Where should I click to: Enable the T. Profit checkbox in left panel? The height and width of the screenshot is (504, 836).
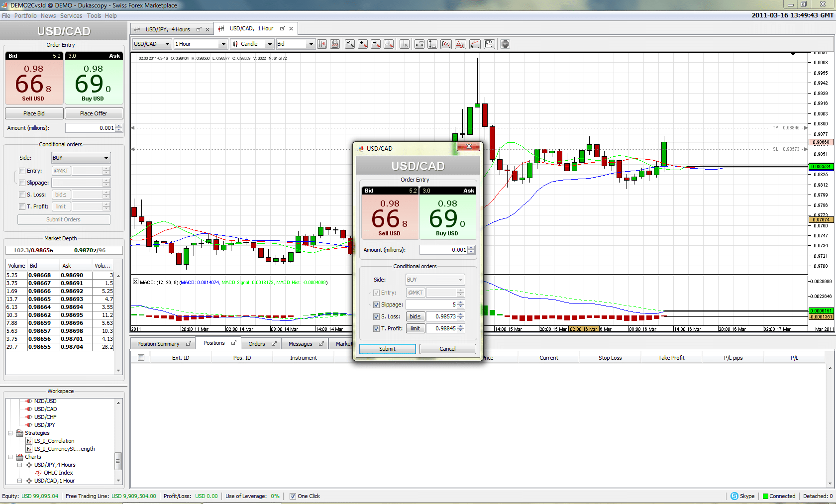pos(22,206)
